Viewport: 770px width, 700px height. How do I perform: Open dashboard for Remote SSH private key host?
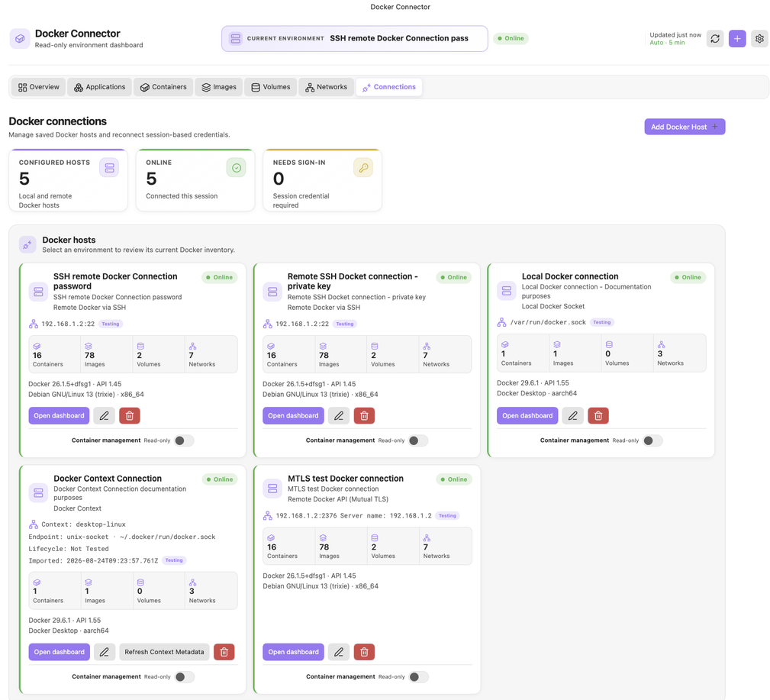[x=293, y=415]
